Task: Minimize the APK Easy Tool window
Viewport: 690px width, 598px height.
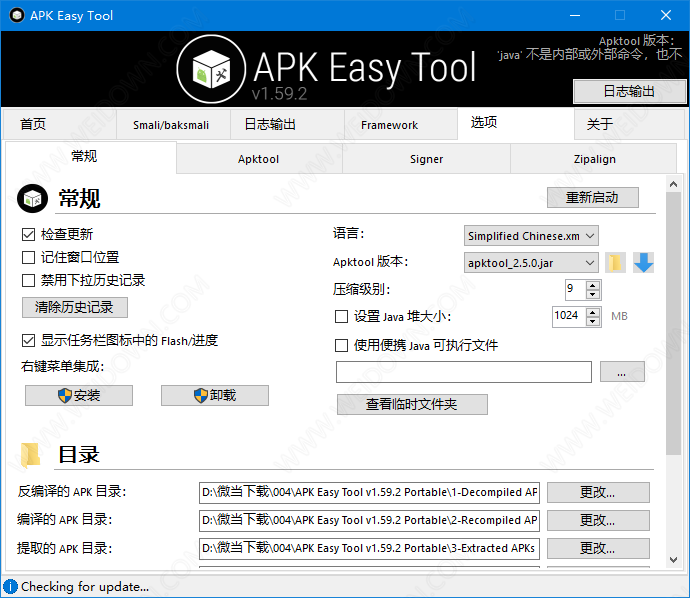Action: pos(575,15)
